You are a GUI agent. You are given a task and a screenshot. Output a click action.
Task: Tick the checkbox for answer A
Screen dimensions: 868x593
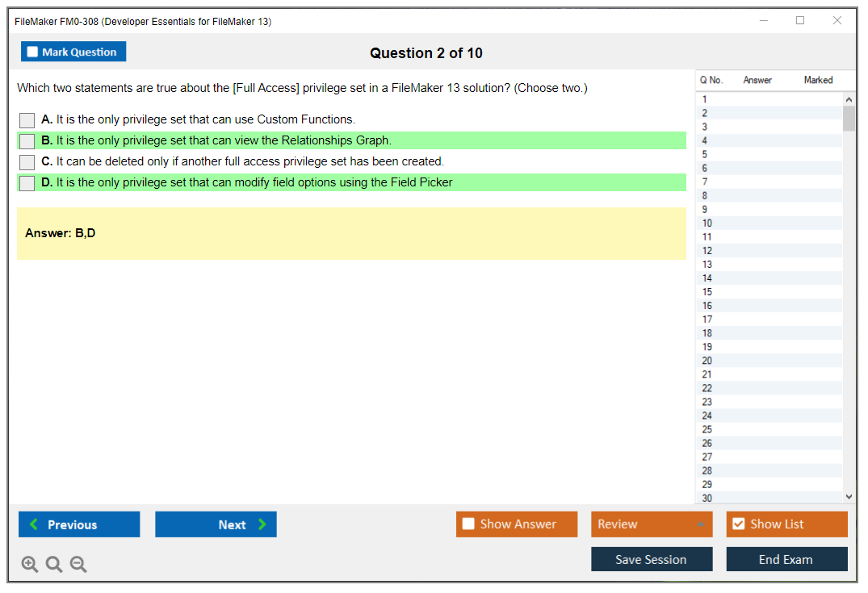coord(27,120)
